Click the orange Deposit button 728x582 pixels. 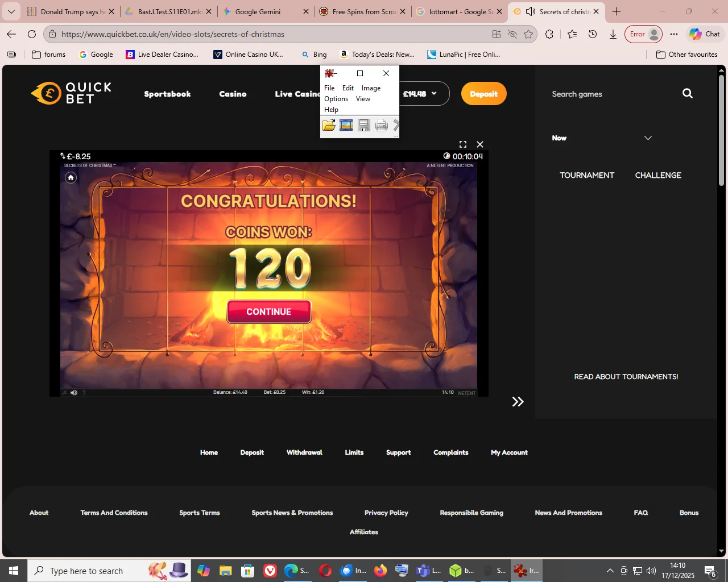point(483,94)
